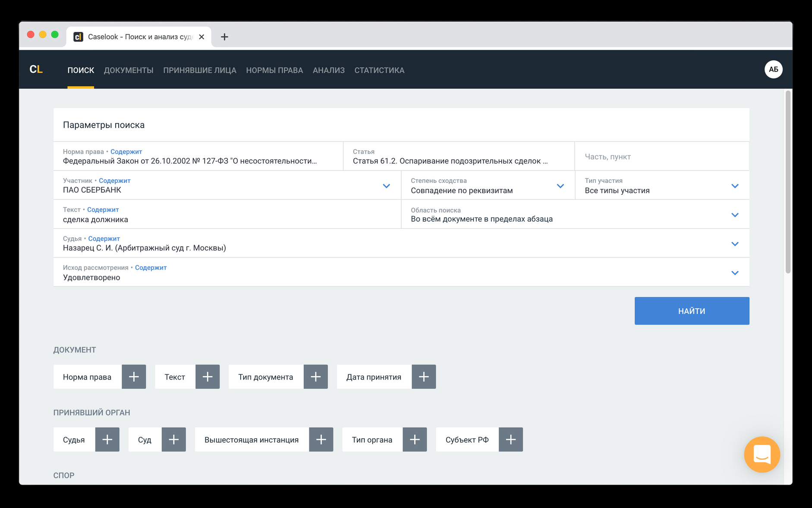
Task: Click the Судья filter chip label
Action: coord(74,439)
